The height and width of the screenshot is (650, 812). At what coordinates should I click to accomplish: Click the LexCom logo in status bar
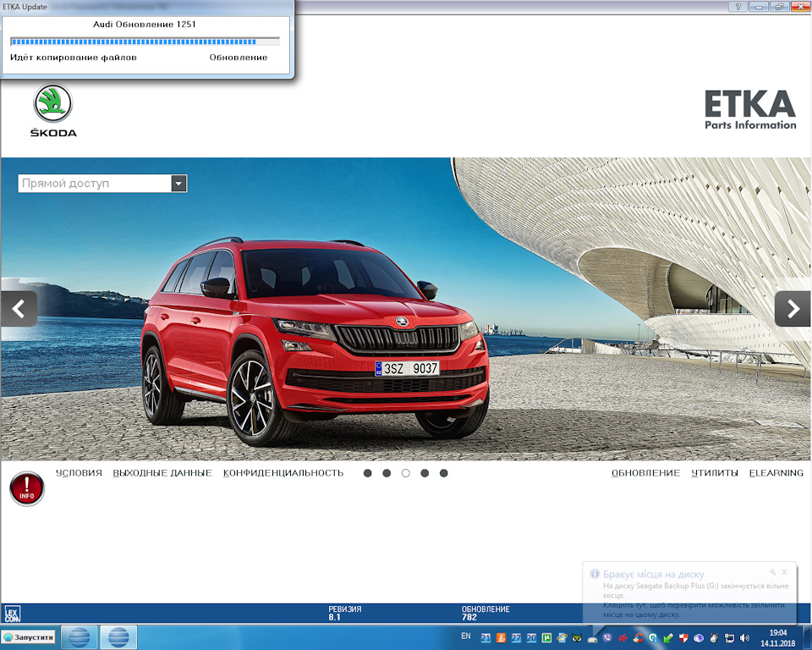tap(12, 614)
